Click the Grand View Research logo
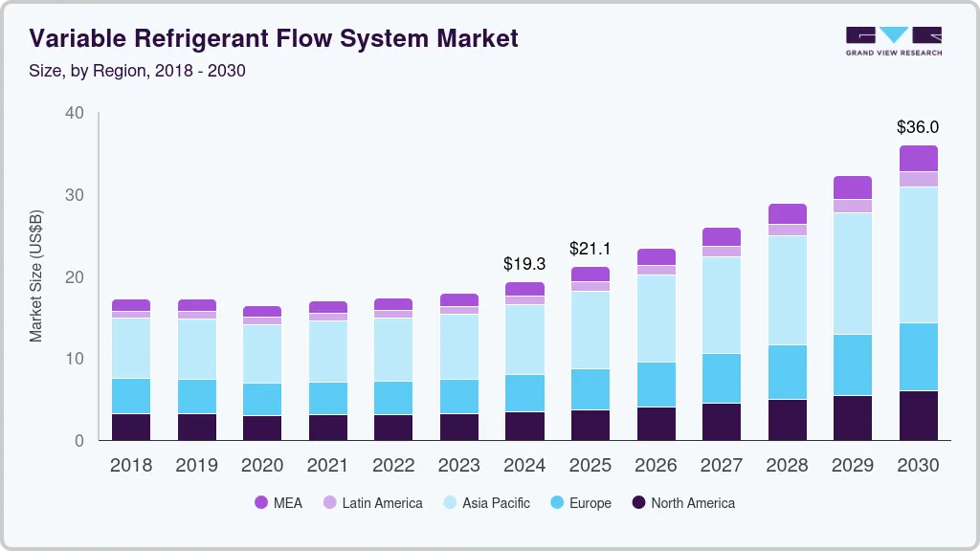The image size is (980, 551). point(893,40)
